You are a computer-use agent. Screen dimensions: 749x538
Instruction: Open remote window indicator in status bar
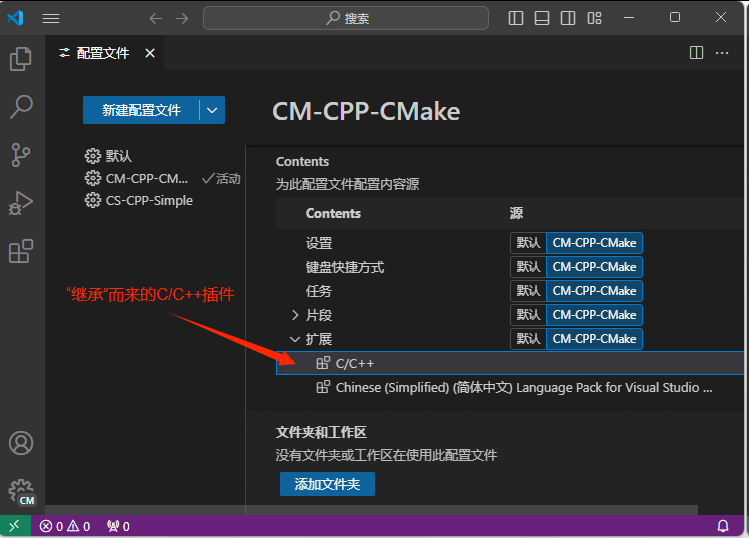click(x=15, y=526)
